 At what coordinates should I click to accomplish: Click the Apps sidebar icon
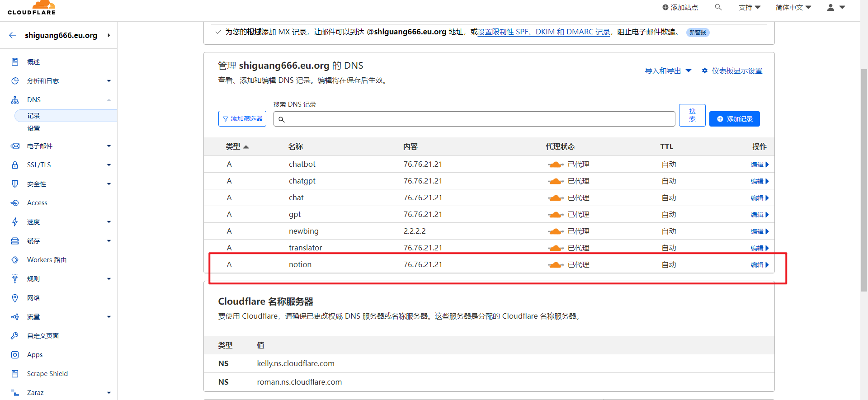(15, 355)
